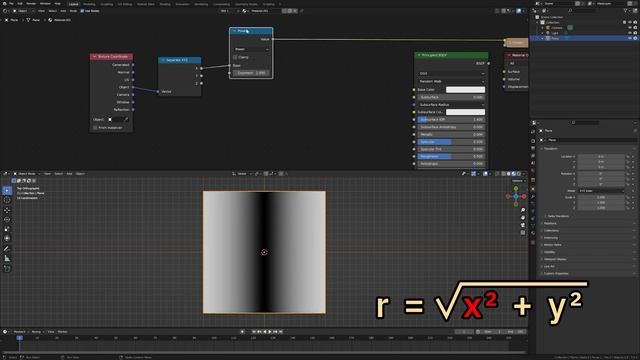Open the Render properties tab icon
Screen dimensions: 640x360
click(533, 140)
